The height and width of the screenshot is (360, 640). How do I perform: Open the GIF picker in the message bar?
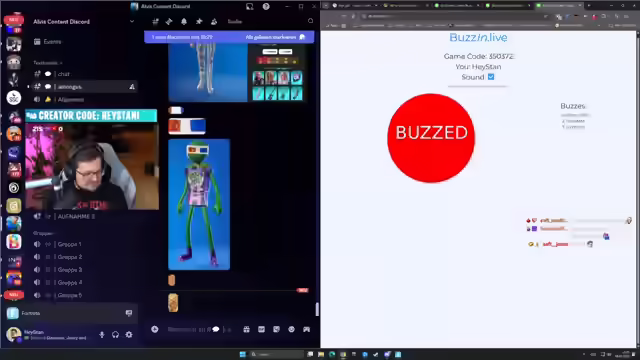(x=261, y=329)
